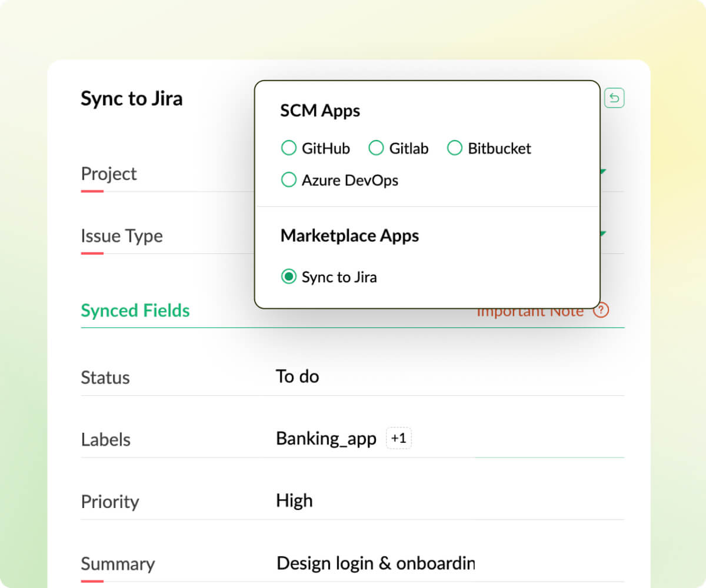Screen dimensions: 706x588
Task: Expand the Issue Type dropdown arrow
Action: (x=602, y=234)
